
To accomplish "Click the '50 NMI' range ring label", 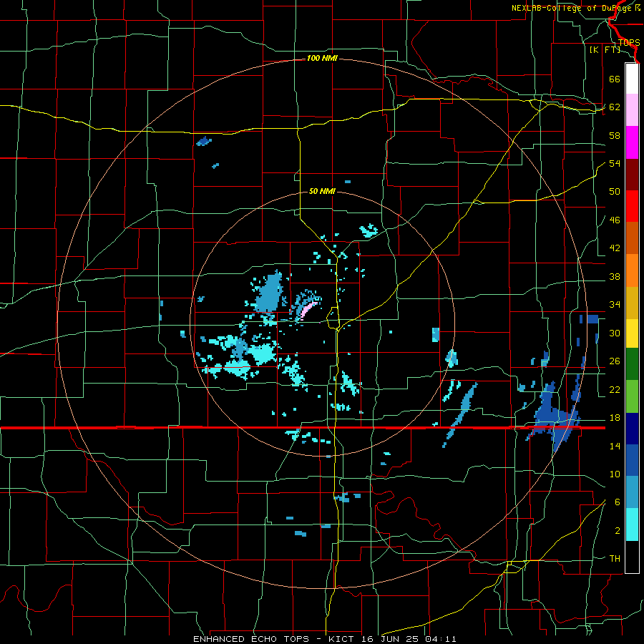I will coord(321,191).
